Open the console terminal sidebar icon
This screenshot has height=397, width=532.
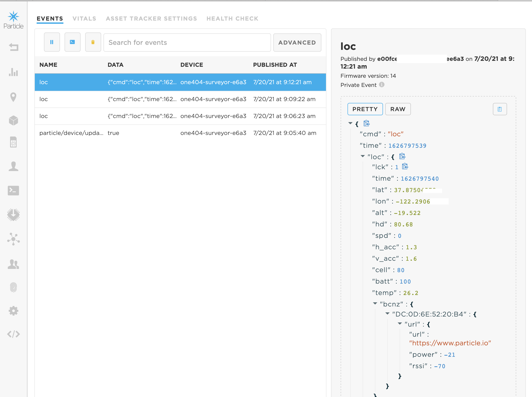tap(14, 190)
